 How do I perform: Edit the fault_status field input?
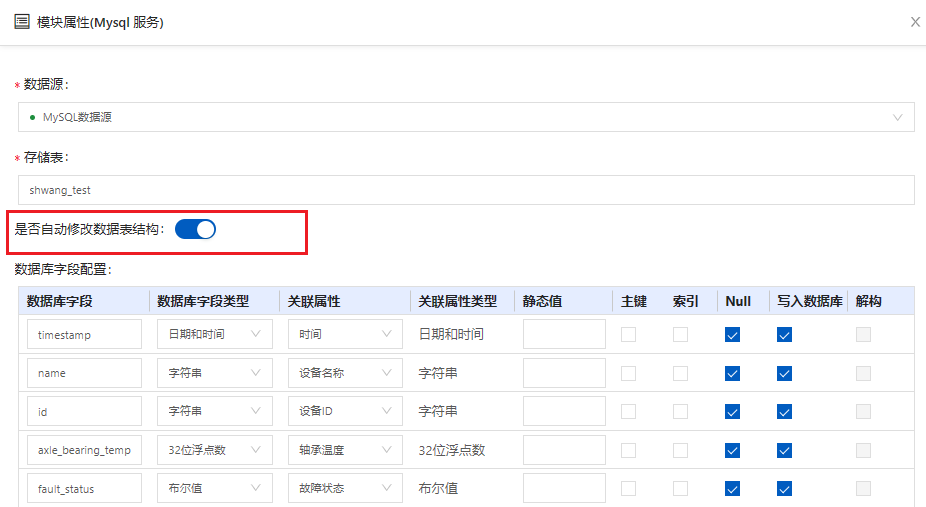click(x=84, y=488)
